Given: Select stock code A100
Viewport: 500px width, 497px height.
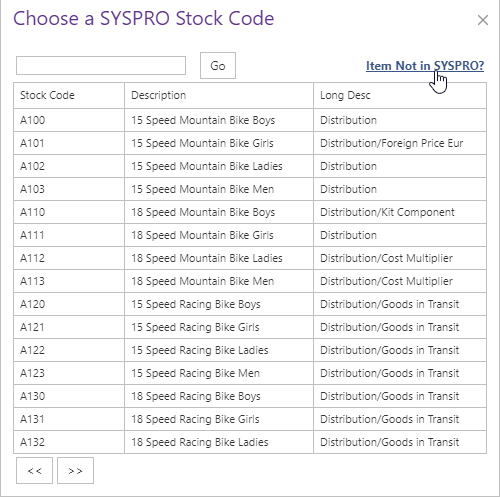Looking at the screenshot, I should tap(32, 120).
